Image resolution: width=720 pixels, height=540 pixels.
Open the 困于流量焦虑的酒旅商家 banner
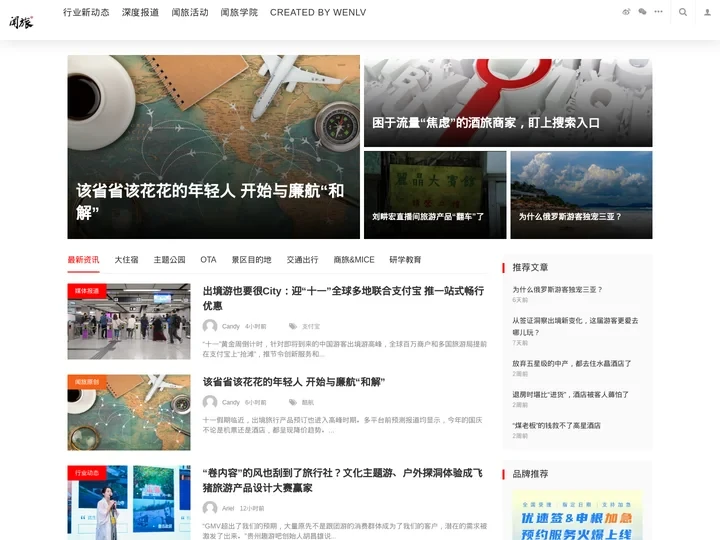pyautogui.click(x=508, y=103)
